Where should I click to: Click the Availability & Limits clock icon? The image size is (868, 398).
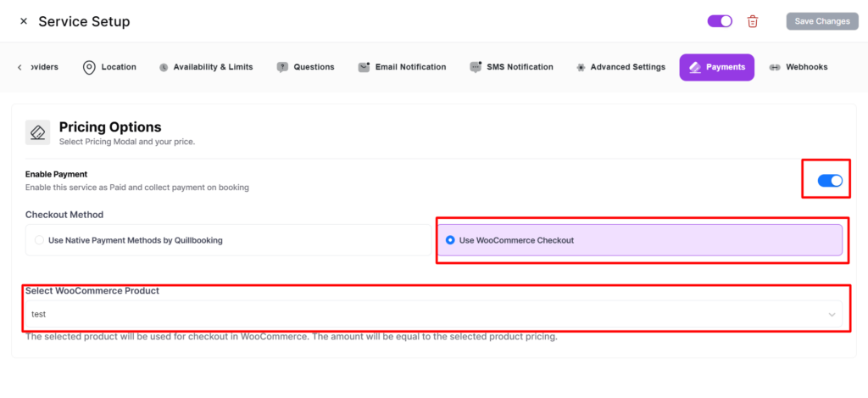coord(163,67)
